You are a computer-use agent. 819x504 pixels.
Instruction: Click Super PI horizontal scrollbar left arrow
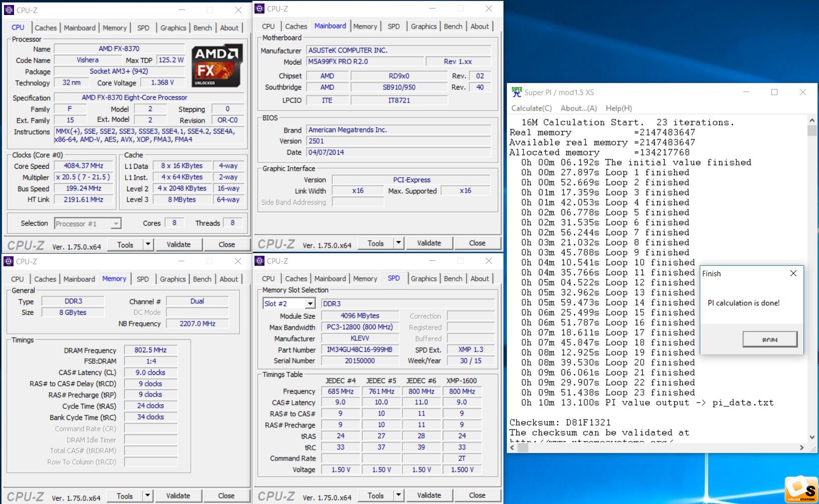tap(512, 448)
